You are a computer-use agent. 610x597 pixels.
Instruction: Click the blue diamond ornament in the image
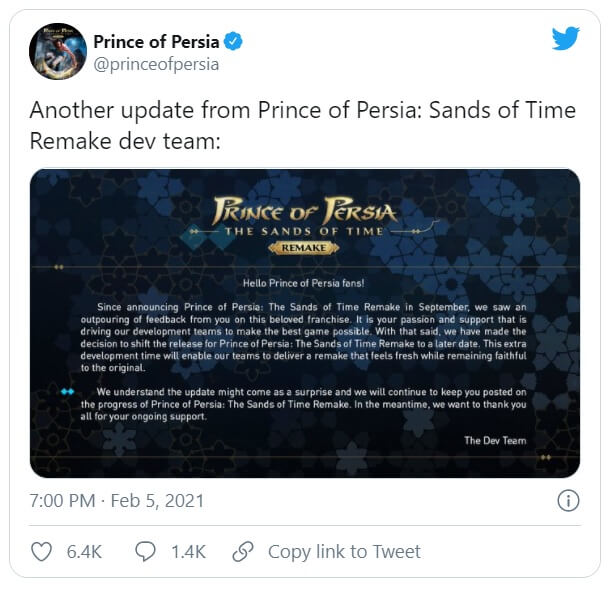click(67, 391)
